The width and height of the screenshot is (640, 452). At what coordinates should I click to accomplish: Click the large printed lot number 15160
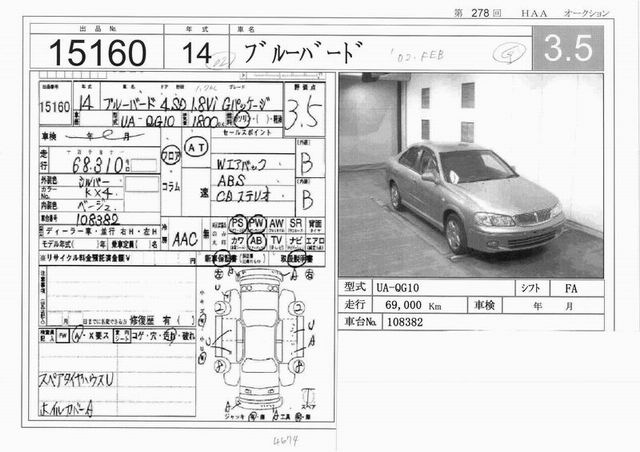[97, 53]
